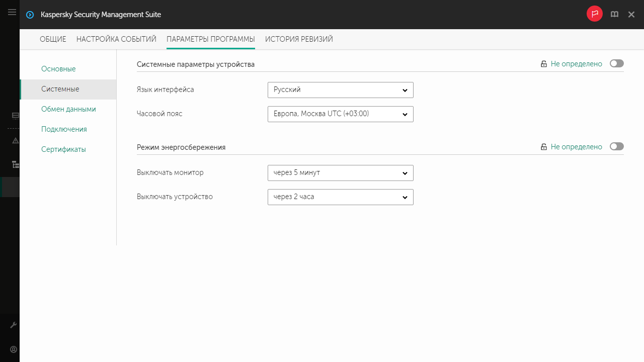Open the НАСТРОЙКА СОБЫТИЙ tab
The height and width of the screenshot is (362, 644).
pos(116,39)
